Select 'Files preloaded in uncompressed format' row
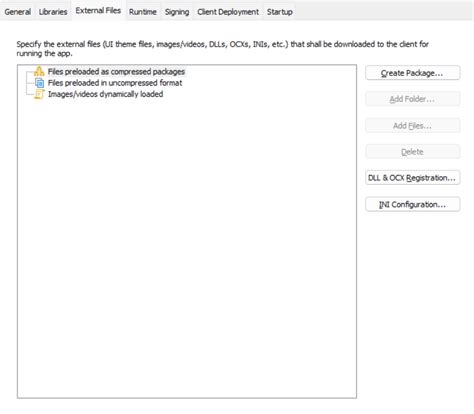The width and height of the screenshot is (474, 414). [115, 83]
